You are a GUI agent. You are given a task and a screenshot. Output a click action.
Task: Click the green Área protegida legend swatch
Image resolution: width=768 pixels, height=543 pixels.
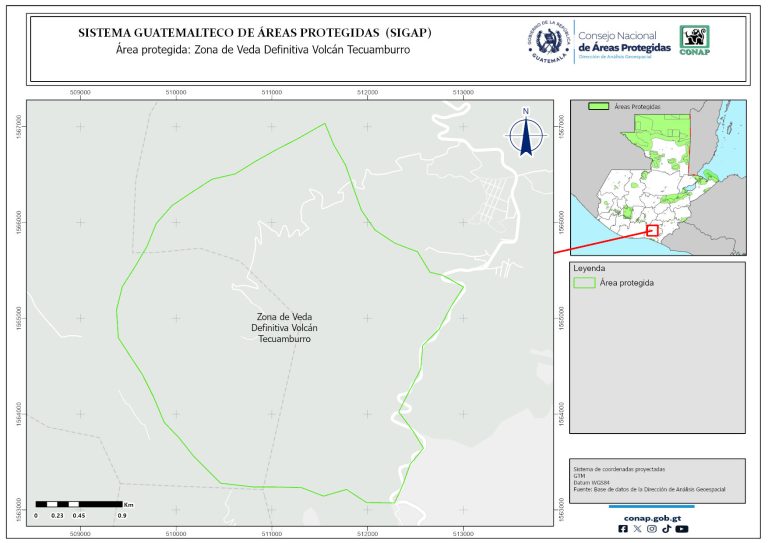584,283
